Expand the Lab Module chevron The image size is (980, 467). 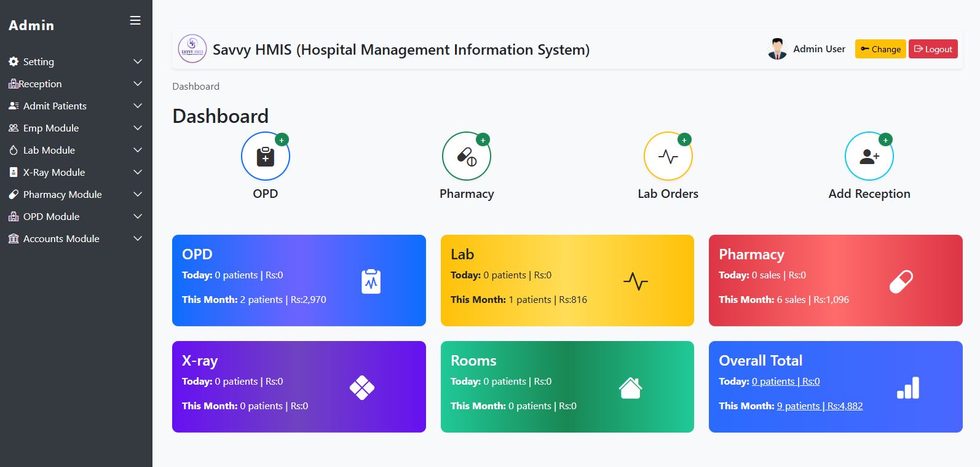(138, 150)
